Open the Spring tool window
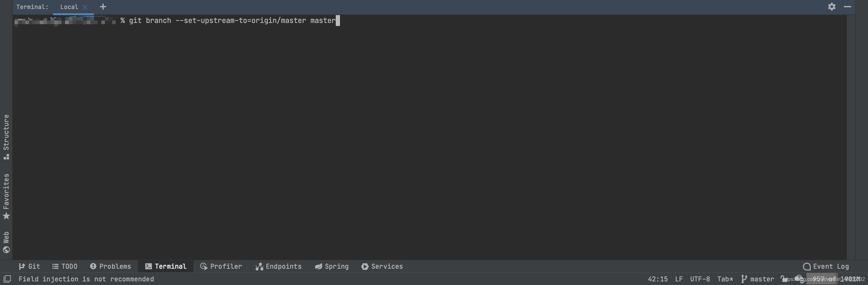The width and height of the screenshot is (868, 285). 332,266
